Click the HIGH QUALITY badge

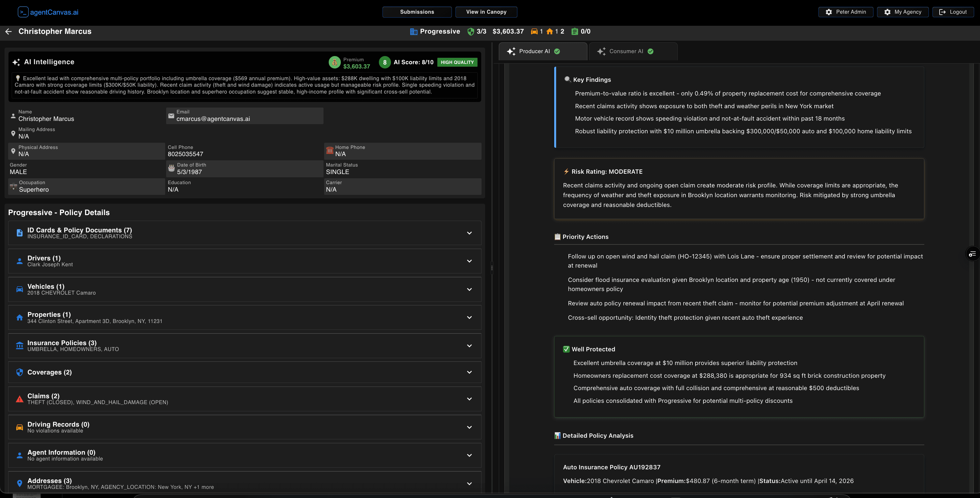coord(457,62)
